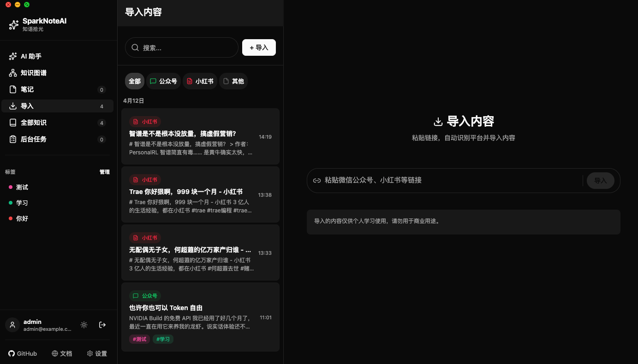
Task: Open the 设置 gear icon
Action: tap(90, 353)
